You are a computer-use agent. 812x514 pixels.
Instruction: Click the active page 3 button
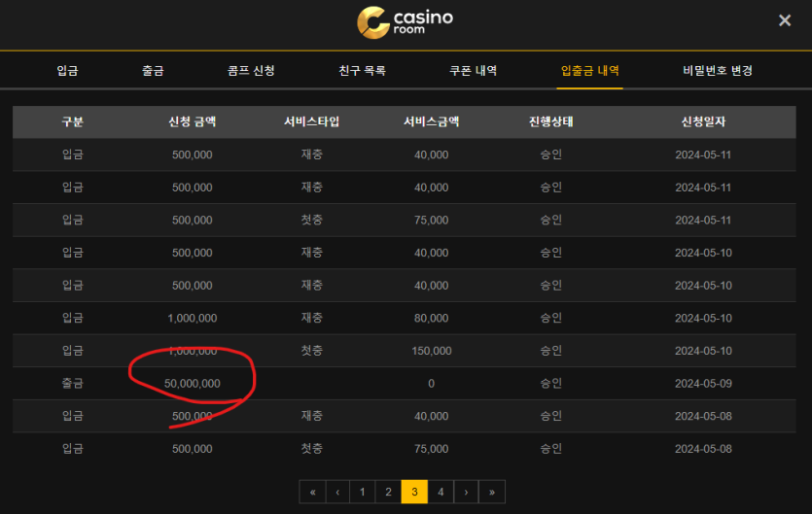(414, 492)
